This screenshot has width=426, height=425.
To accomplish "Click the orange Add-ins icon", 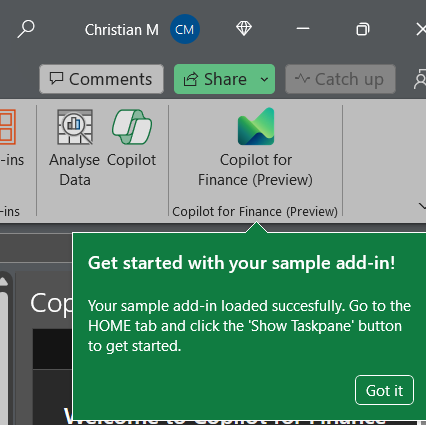I will coord(8,127).
